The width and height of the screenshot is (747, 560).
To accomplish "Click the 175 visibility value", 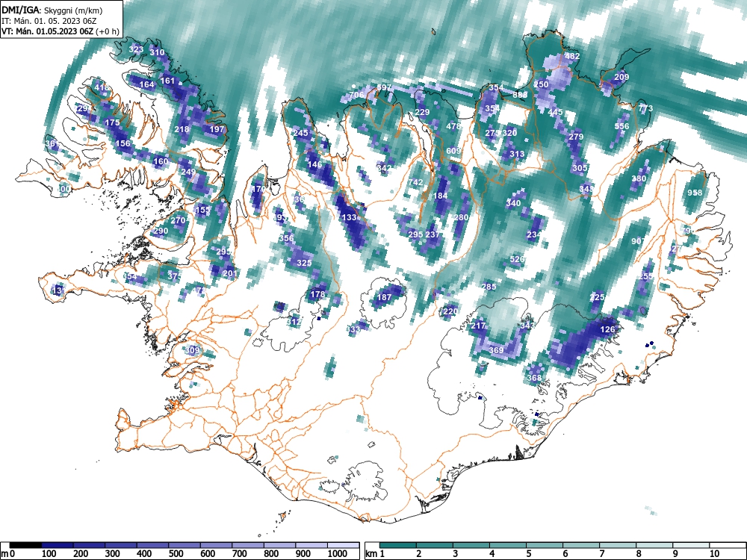I will coord(113,122).
